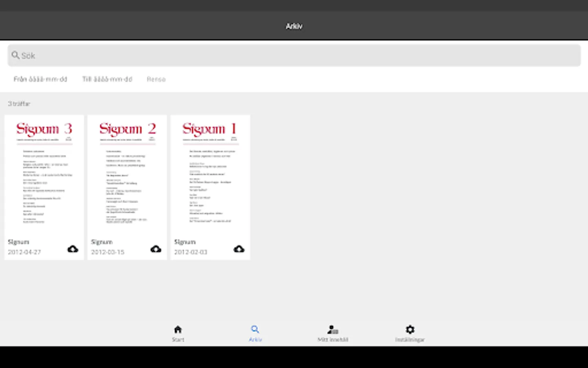Click the 3 träffar result count
Viewport: 588px width, 368px height.
tap(19, 104)
